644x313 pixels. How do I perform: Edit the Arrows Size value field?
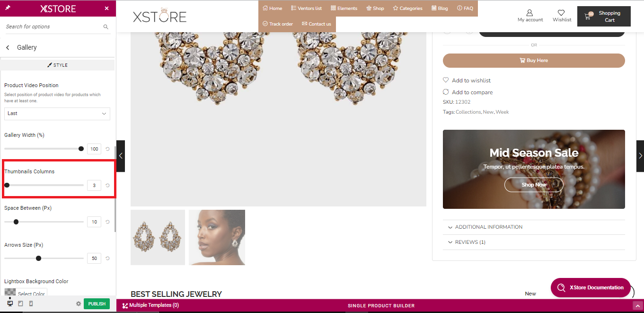(94, 259)
